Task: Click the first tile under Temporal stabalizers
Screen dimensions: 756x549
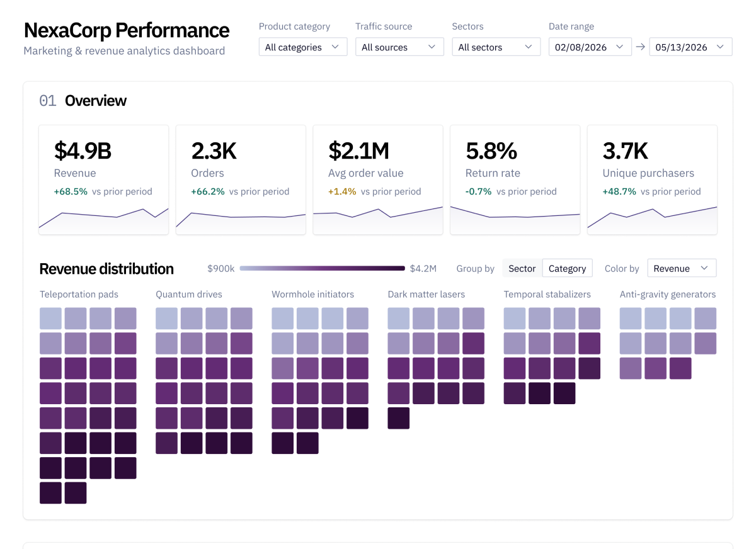Action: 515,319
